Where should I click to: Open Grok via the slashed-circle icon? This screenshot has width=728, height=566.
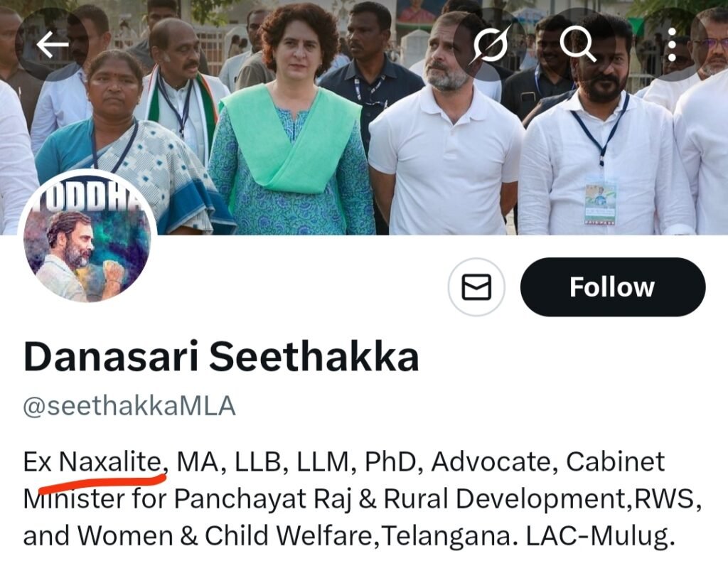click(x=490, y=45)
